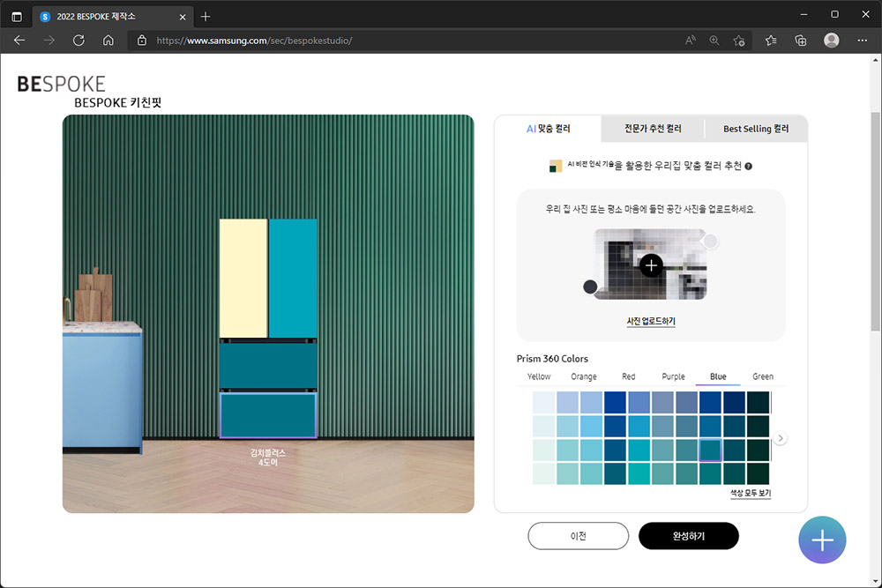
Task: Select the Blue color category
Action: pos(718,376)
